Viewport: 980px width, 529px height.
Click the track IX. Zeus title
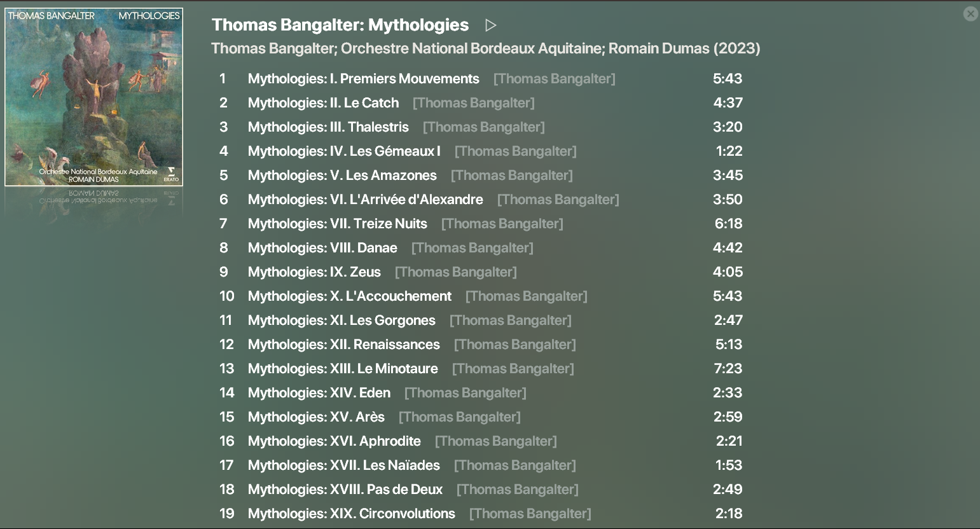[314, 272]
